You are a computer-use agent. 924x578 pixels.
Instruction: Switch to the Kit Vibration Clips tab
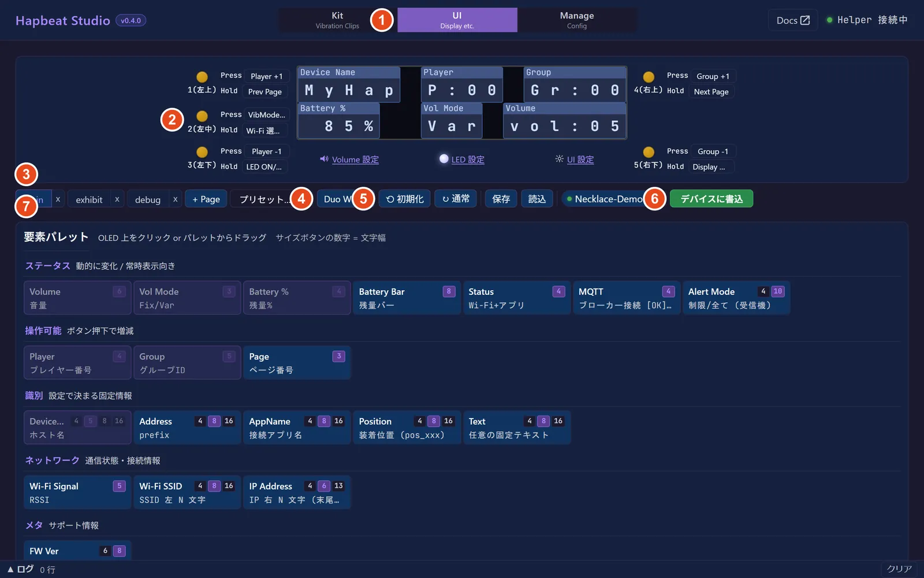coord(337,20)
